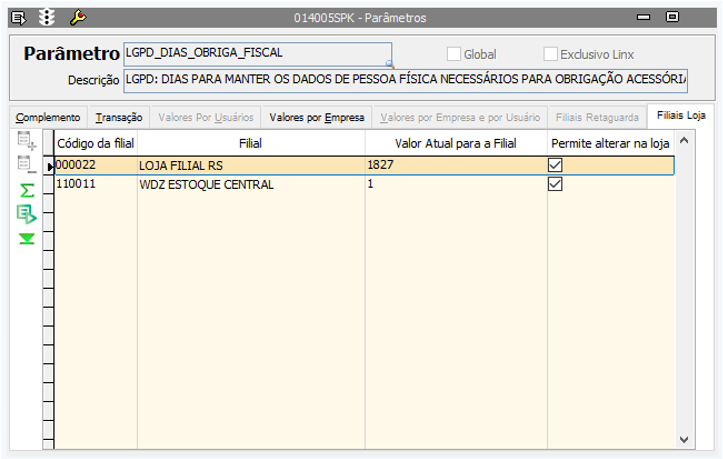Toggle the Exclusivo Linx checkbox

click(551, 54)
